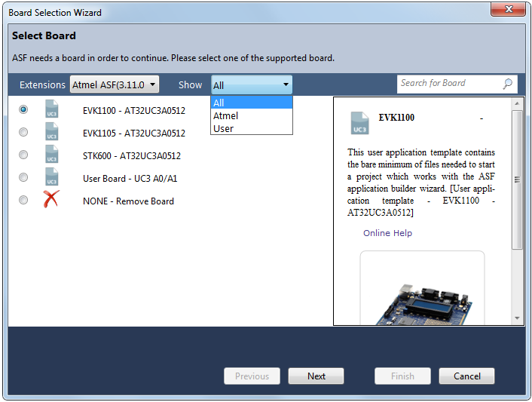The width and height of the screenshot is (532, 402).
Task: Select the STK600 - AT32UC3A0512 radio button
Action: click(23, 155)
